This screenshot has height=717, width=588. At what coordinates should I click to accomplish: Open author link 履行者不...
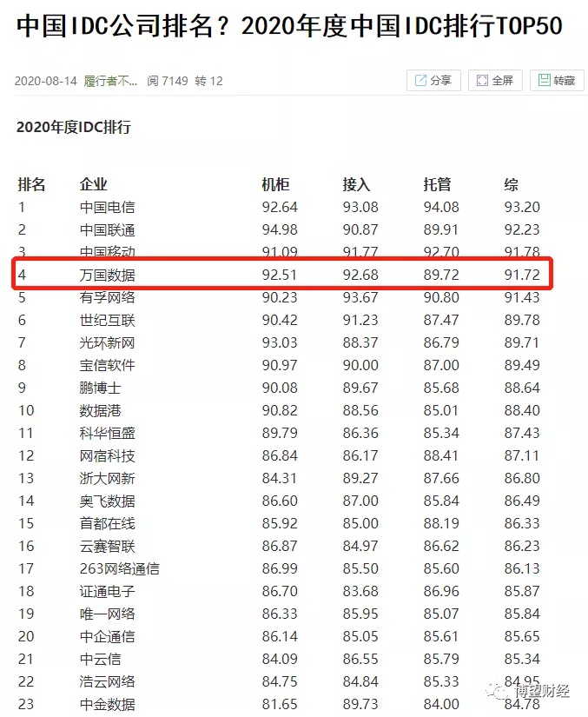click(110, 81)
